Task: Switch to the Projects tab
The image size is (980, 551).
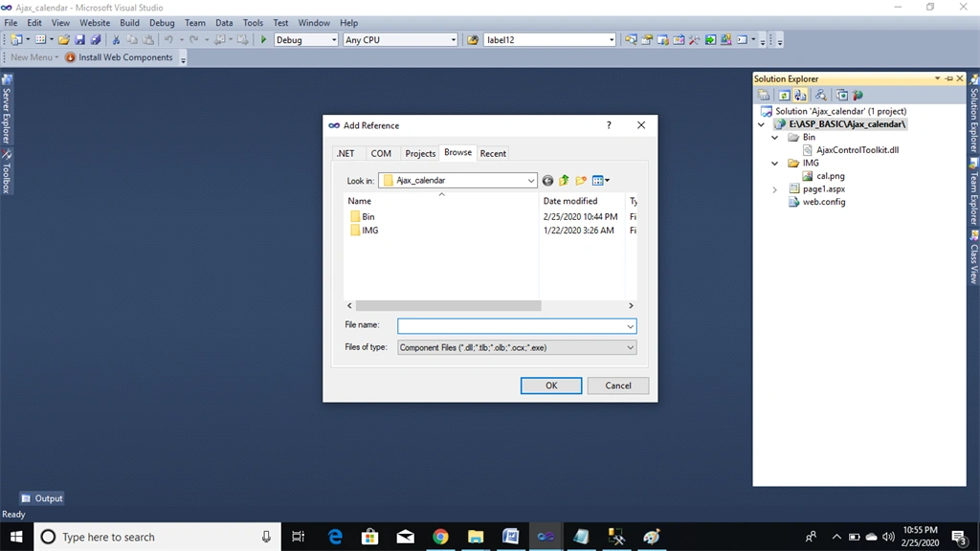Action: click(420, 154)
